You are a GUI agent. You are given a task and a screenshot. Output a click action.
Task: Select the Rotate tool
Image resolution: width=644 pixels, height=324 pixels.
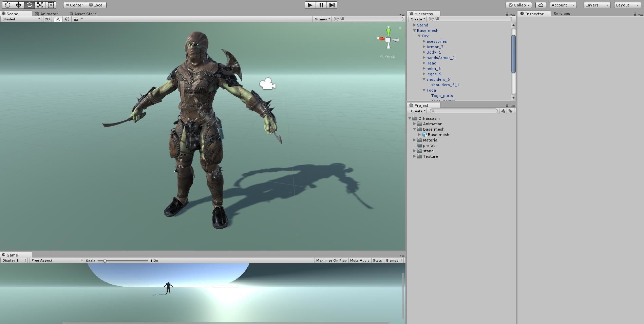29,5
